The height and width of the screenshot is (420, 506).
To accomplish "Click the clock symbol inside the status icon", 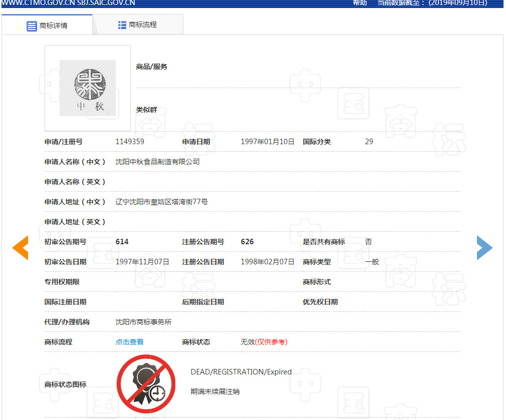I will (x=157, y=394).
